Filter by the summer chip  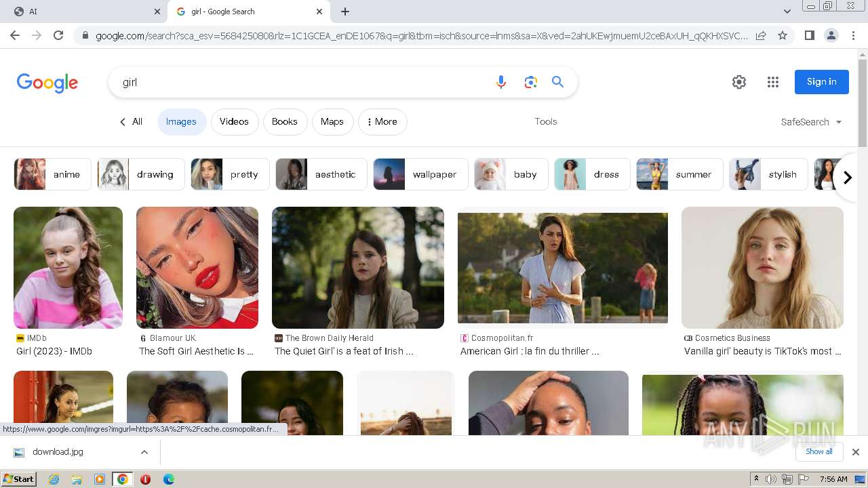pyautogui.click(x=679, y=174)
